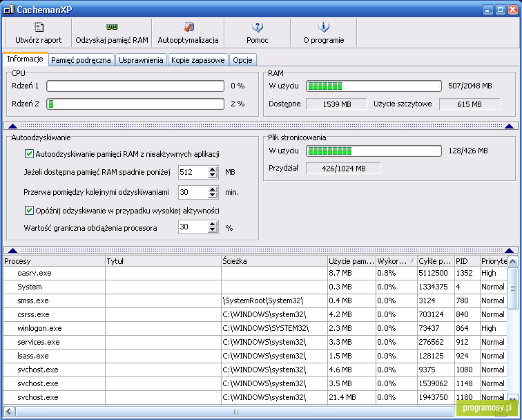Select the smss.exe process row
The image size is (522, 420).
(x=255, y=300)
